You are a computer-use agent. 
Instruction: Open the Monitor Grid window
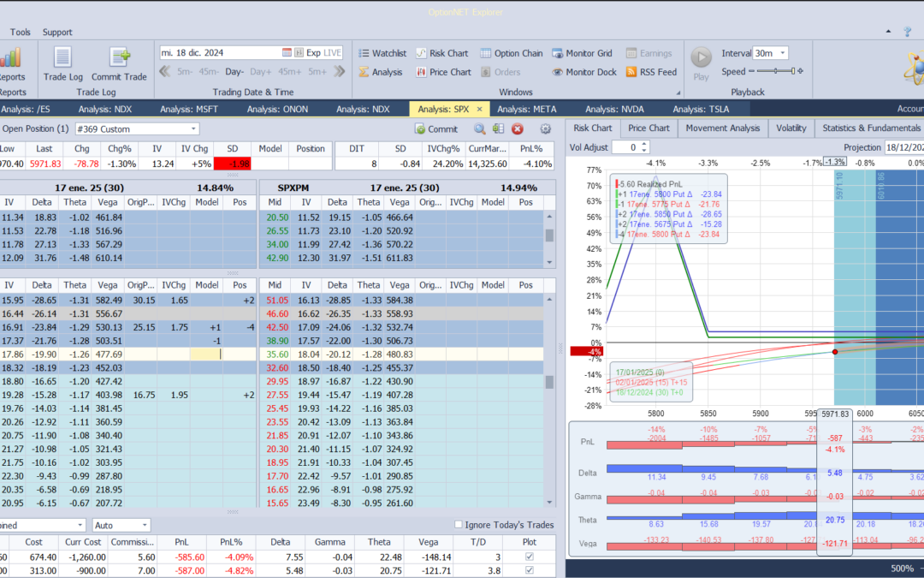tap(583, 53)
